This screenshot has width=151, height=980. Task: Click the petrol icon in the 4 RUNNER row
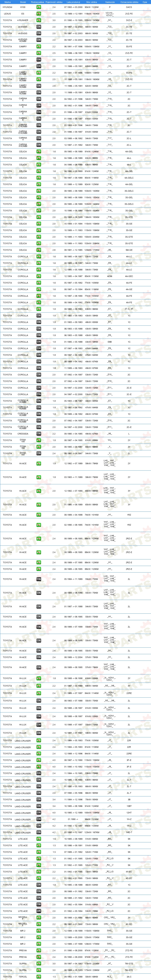tap(39, 20)
